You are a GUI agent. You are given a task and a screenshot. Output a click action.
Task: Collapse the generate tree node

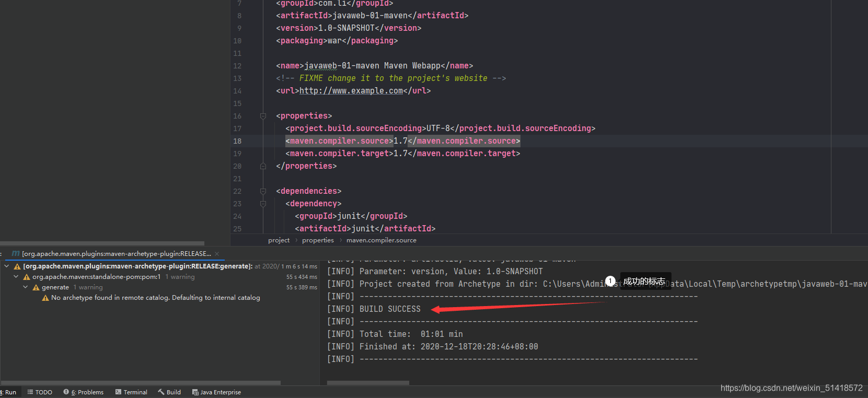(x=25, y=287)
